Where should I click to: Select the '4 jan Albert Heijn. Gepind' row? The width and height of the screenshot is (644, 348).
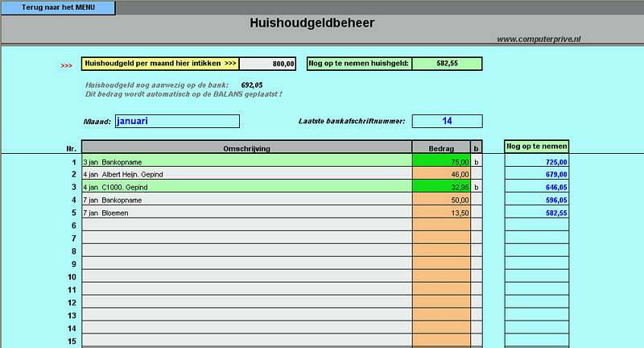246,174
